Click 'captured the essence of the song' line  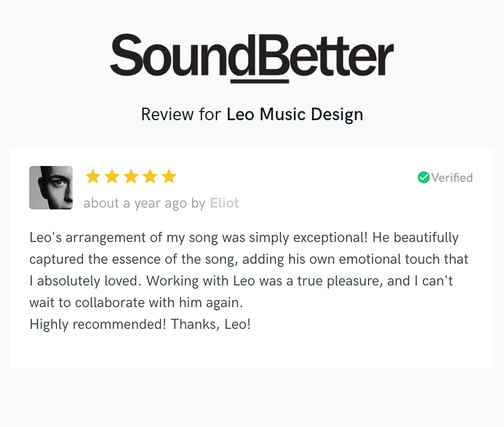pos(249,259)
